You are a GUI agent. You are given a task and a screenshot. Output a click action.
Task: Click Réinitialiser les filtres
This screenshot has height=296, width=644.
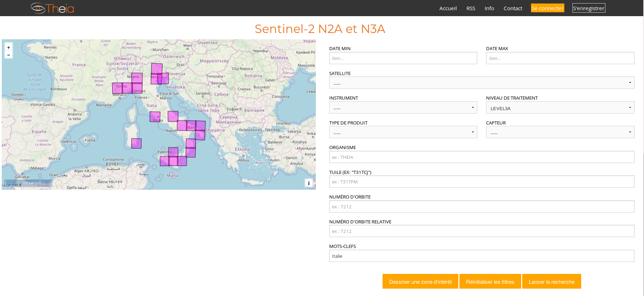pyautogui.click(x=490, y=282)
